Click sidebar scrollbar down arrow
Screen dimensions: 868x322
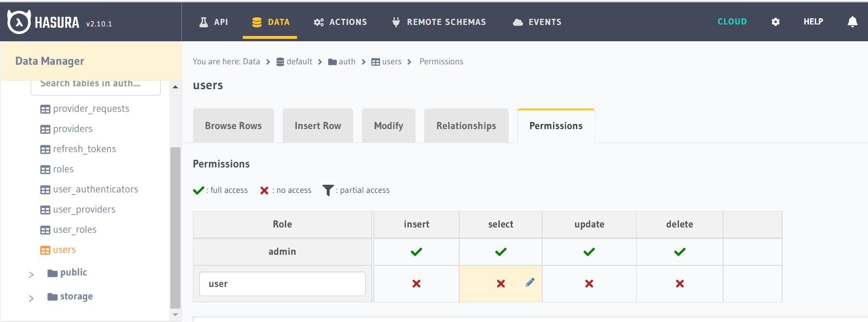(175, 315)
